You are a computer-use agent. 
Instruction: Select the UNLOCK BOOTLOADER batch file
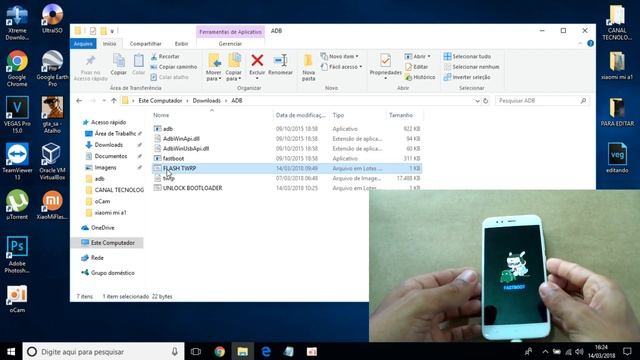192,188
